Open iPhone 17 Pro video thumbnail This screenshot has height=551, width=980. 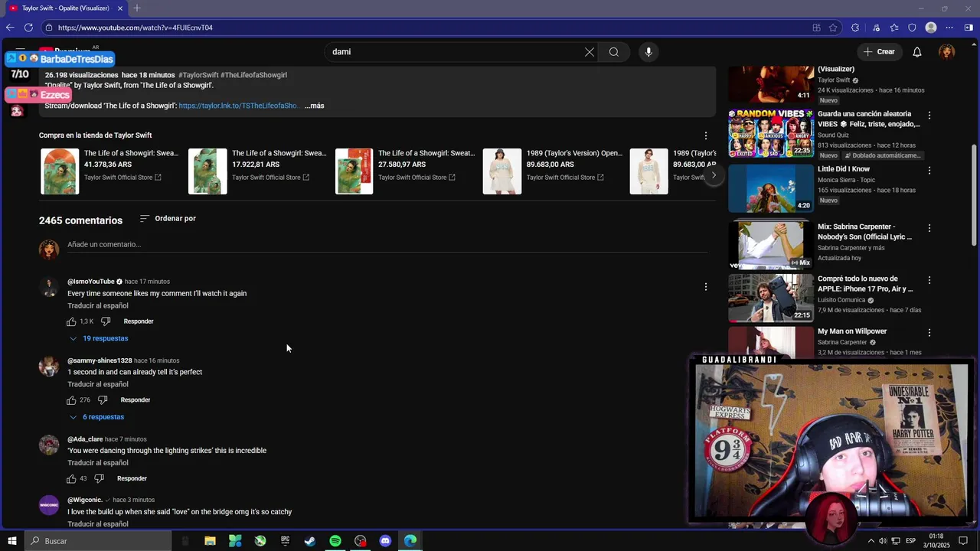point(771,298)
